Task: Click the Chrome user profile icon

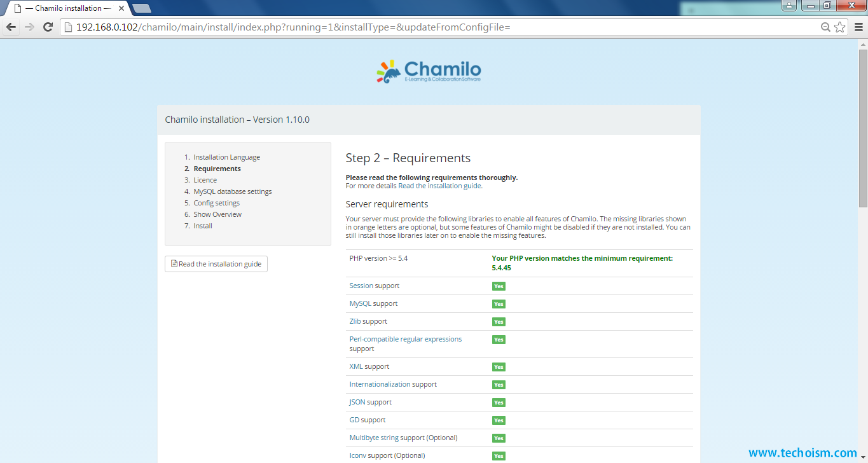Action: point(789,6)
